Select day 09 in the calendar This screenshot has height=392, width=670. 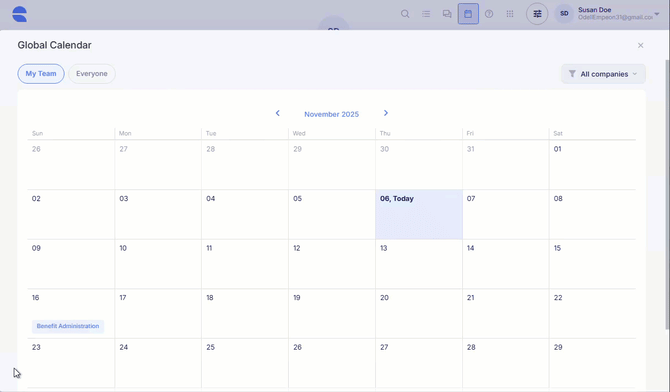click(71, 264)
